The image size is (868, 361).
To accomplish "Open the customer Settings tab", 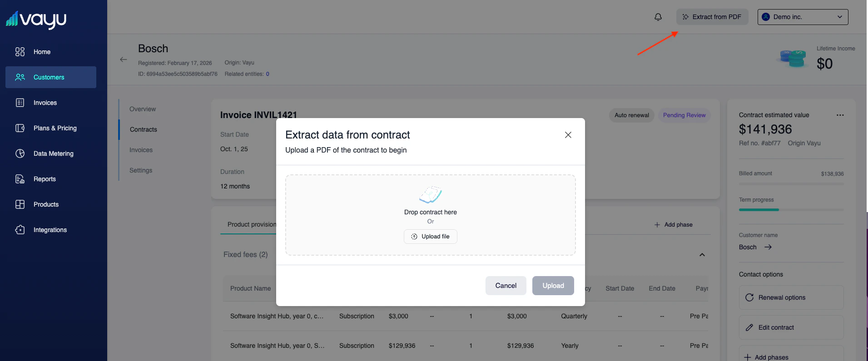I will [141, 170].
